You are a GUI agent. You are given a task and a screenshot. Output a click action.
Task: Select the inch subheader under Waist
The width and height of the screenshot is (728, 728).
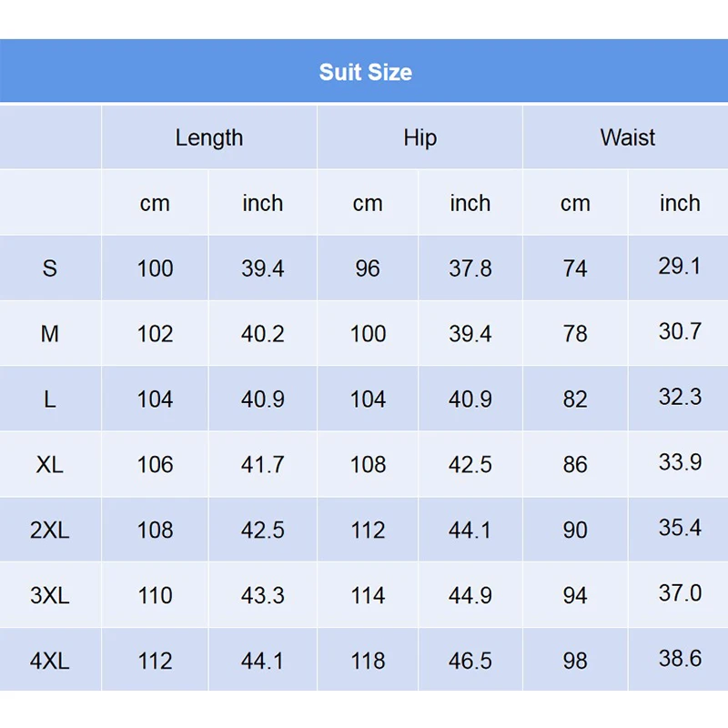pyautogui.click(x=680, y=203)
